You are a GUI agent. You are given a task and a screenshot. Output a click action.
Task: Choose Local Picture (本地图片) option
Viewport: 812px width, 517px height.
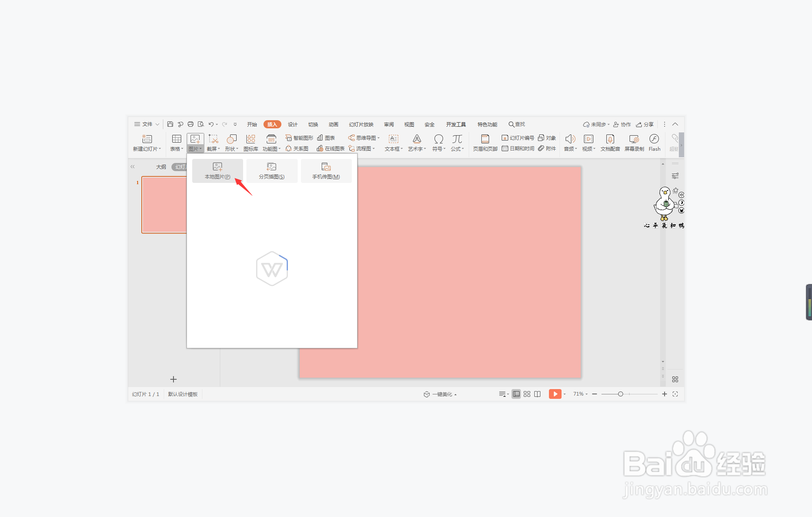coord(217,171)
